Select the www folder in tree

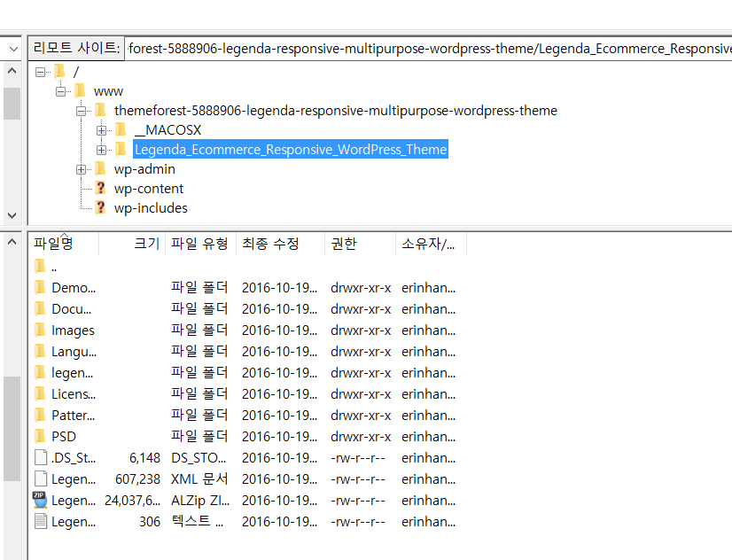coord(108,91)
